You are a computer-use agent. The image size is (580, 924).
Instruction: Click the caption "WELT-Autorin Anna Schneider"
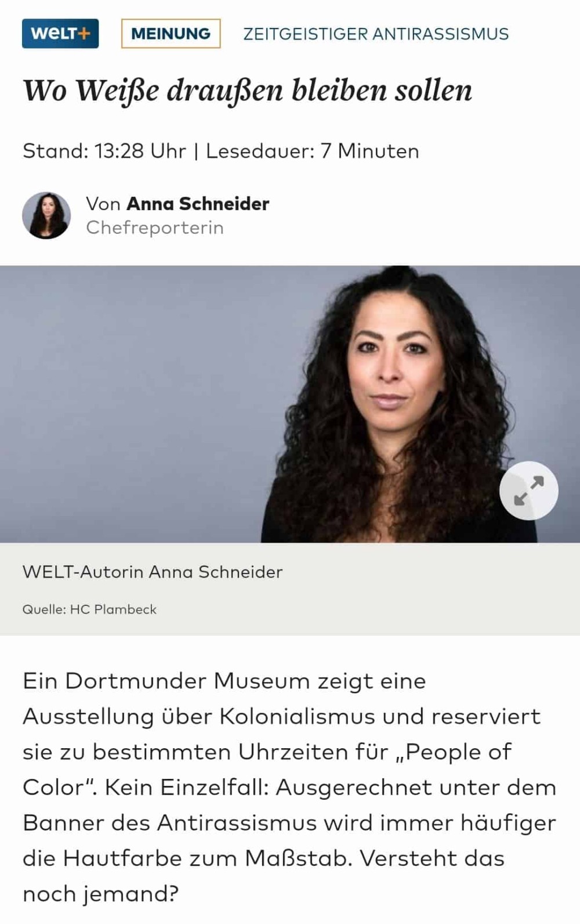tap(153, 572)
